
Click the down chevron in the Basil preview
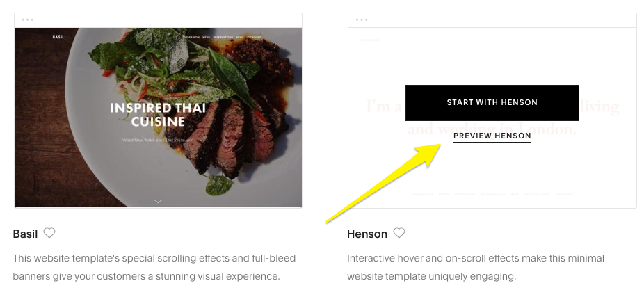click(x=158, y=201)
